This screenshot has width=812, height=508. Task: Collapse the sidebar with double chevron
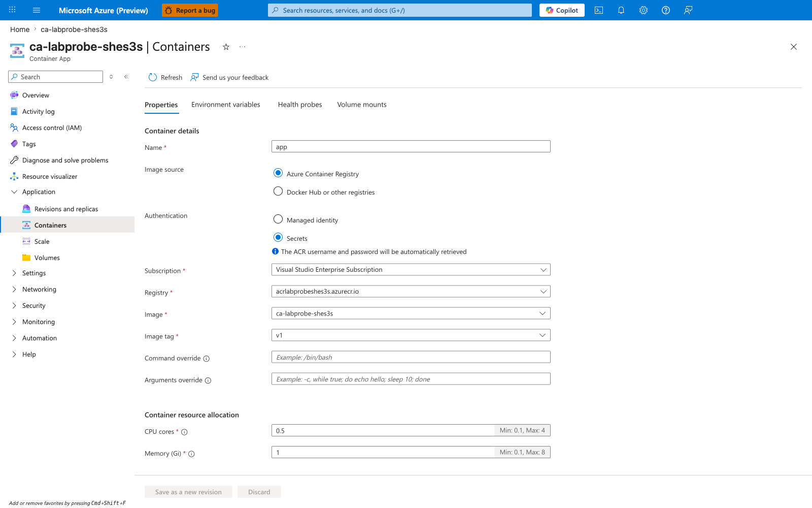[126, 77]
